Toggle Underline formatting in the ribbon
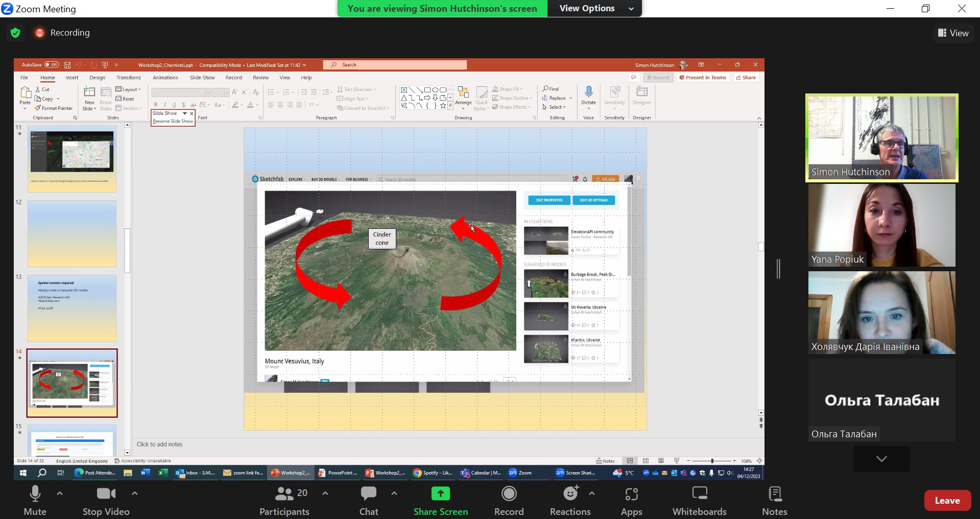This screenshot has width=980, height=519. click(174, 105)
